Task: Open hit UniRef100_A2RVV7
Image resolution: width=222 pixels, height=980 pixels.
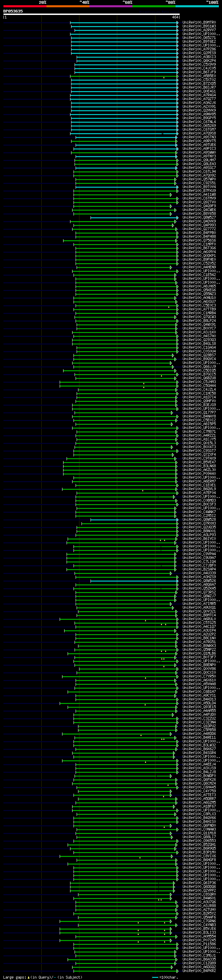Action: [x=199, y=30]
